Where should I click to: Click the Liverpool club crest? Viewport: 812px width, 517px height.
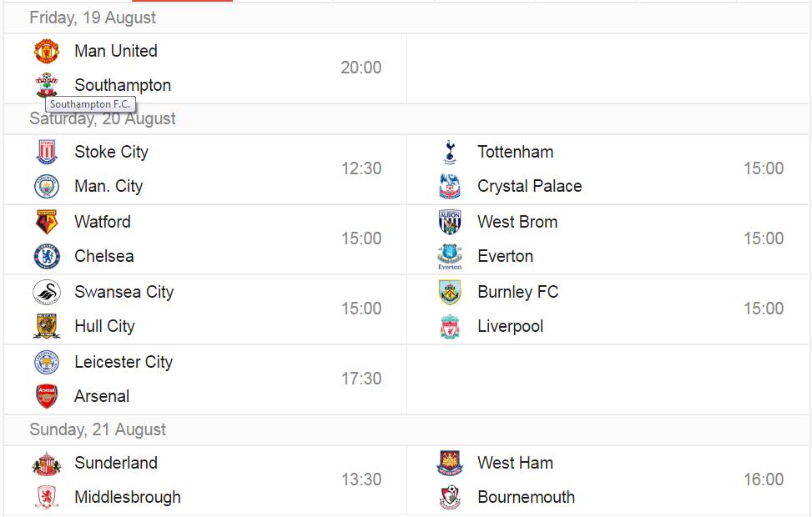click(x=450, y=326)
